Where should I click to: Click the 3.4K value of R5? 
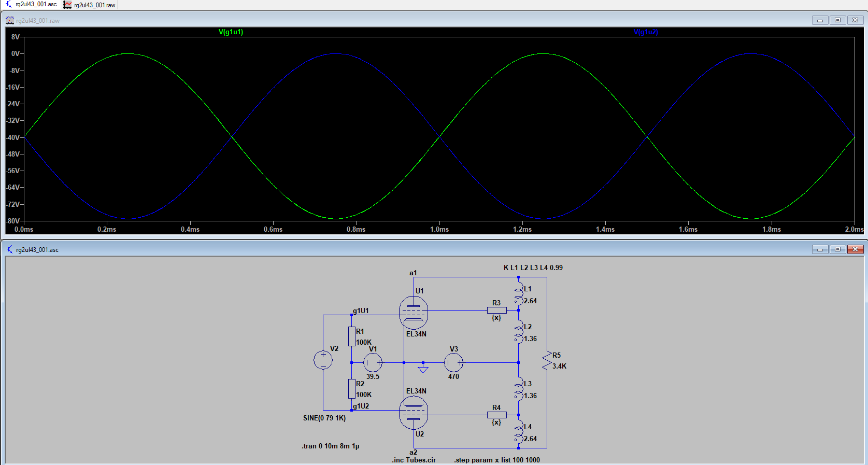coord(560,367)
